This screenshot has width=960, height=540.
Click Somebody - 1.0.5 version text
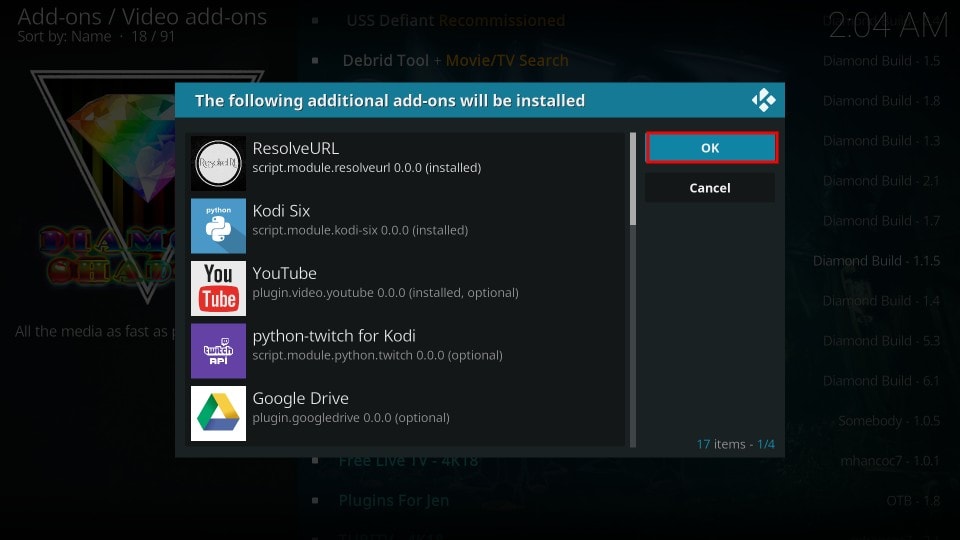pyautogui.click(x=889, y=421)
